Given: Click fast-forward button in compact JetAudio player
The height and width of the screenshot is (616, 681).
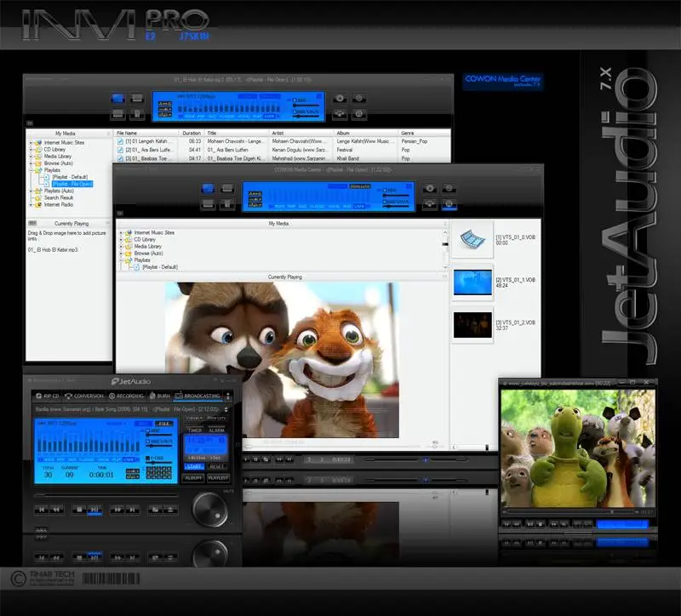Looking at the screenshot, I should (117, 509).
